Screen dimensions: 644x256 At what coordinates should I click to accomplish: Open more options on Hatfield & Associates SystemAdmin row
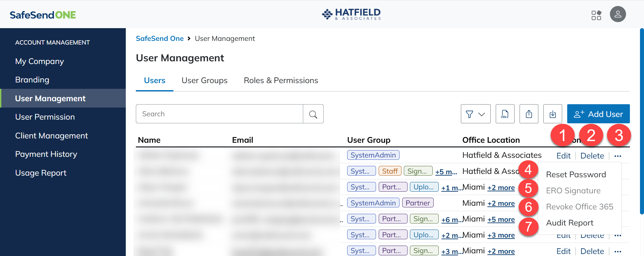pyautogui.click(x=618, y=156)
